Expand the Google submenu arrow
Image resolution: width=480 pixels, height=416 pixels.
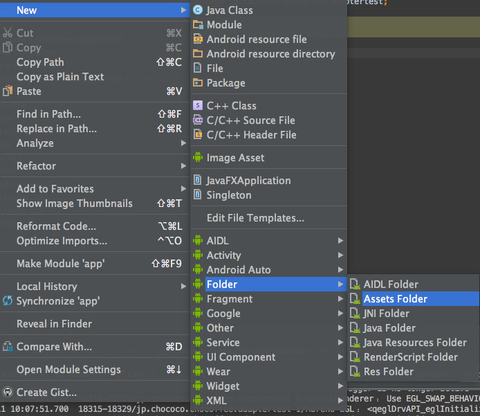coord(340,313)
